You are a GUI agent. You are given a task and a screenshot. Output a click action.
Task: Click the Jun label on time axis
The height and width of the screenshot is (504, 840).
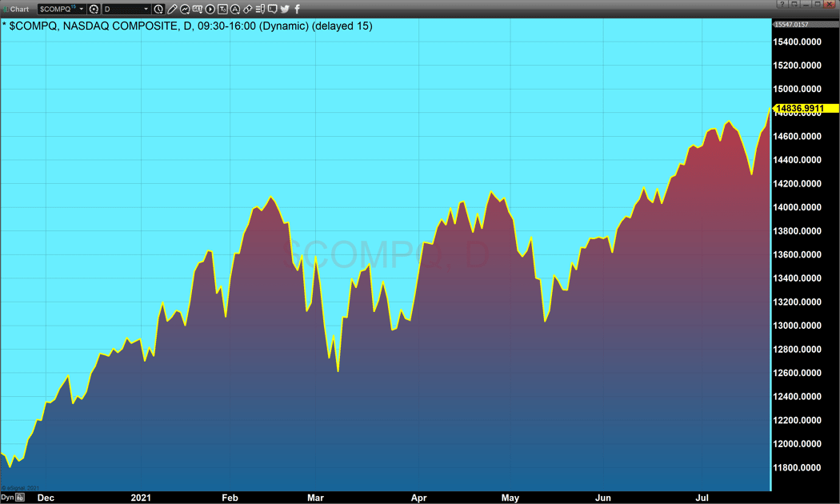603,498
